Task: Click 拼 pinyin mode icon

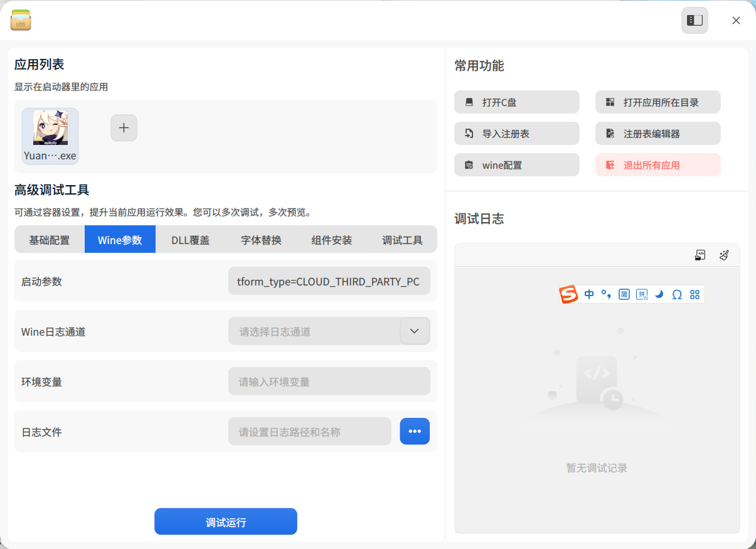Action: tap(642, 294)
